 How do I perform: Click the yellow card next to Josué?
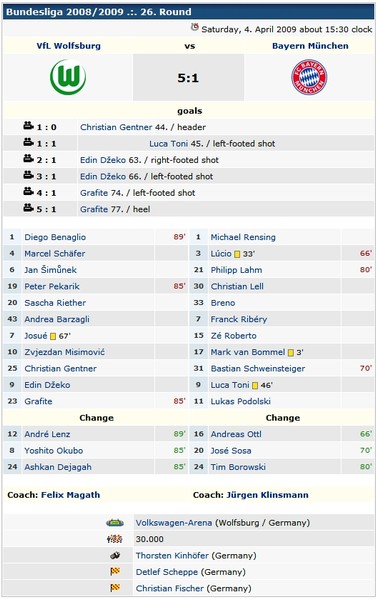click(x=53, y=336)
